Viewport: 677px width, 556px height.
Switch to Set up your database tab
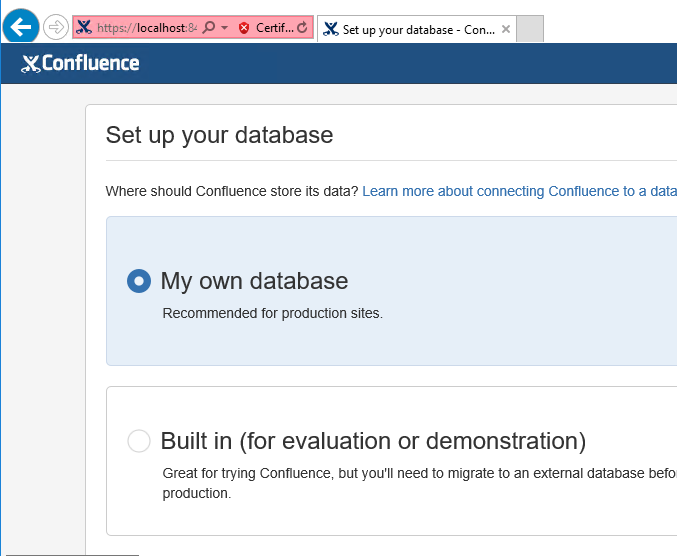click(417, 29)
